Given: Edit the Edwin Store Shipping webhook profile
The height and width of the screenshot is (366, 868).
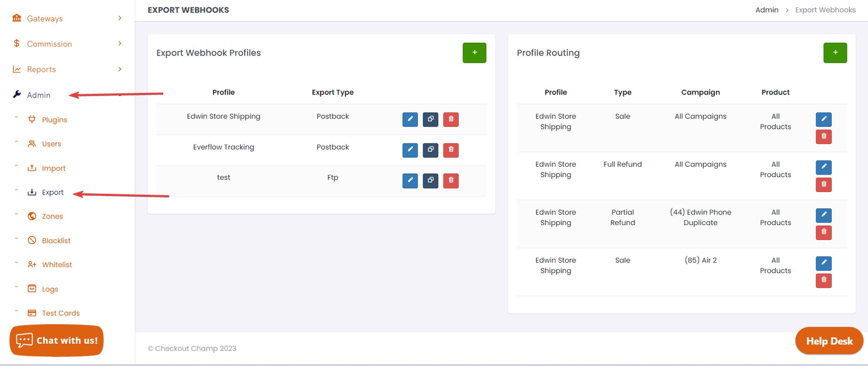Looking at the screenshot, I should pyautogui.click(x=410, y=119).
